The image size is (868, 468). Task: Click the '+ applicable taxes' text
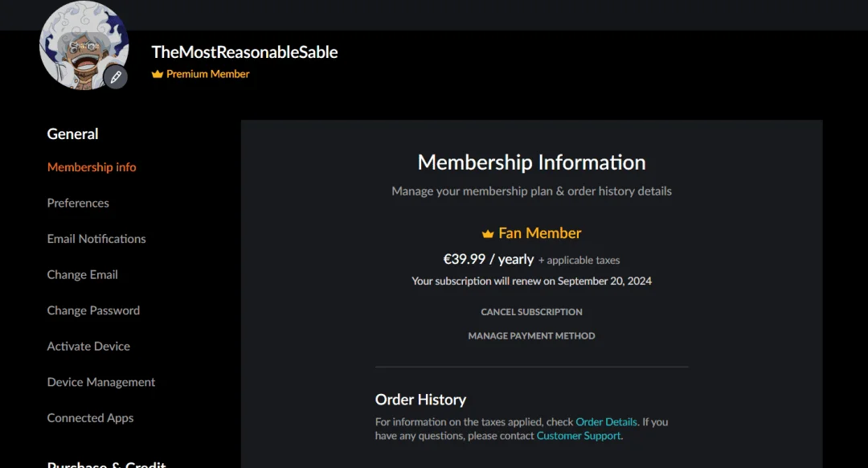[579, 261]
